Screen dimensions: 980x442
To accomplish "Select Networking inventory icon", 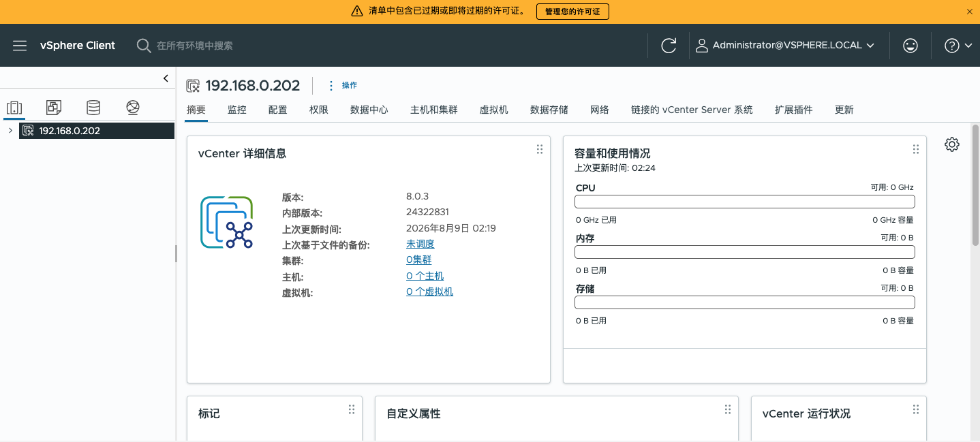I will coord(133,108).
